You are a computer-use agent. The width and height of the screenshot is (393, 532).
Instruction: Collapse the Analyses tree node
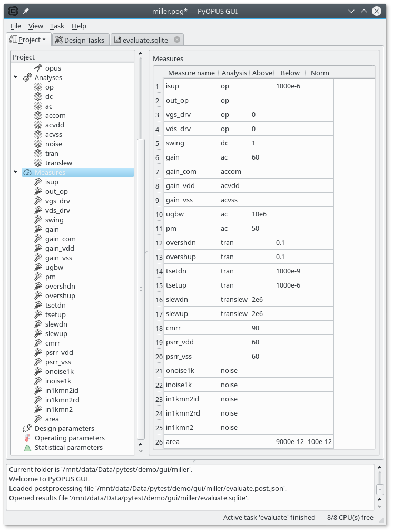pyautogui.click(x=16, y=77)
